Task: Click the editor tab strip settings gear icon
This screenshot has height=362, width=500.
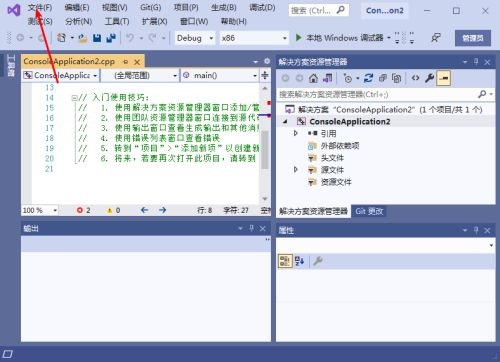Action: pos(267,61)
